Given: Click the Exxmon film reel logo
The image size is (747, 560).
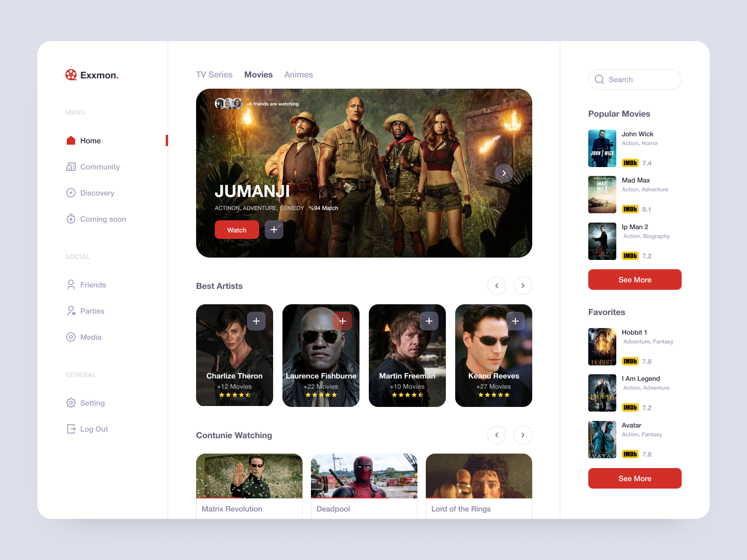Looking at the screenshot, I should [x=71, y=75].
